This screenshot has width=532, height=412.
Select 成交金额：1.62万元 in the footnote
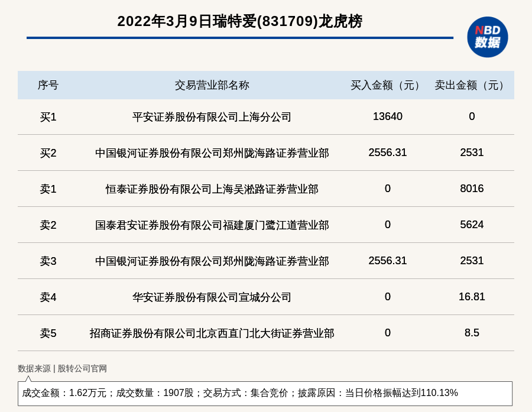pyautogui.click(x=64, y=393)
